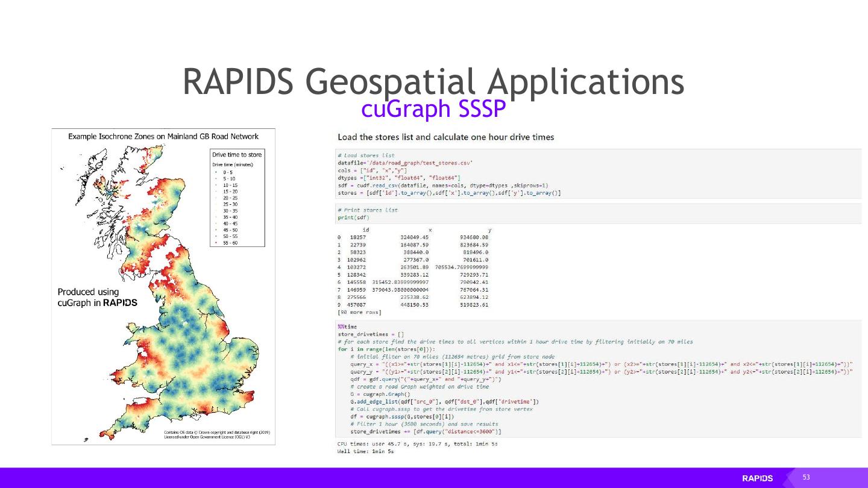
Task: Click the "sdf = cudf.read_csv" line
Action: point(442,185)
